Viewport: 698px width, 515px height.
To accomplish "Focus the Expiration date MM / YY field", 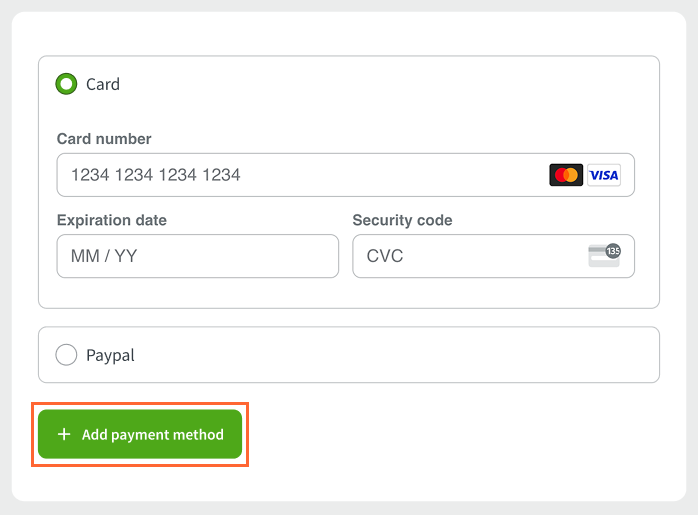I will click(198, 256).
